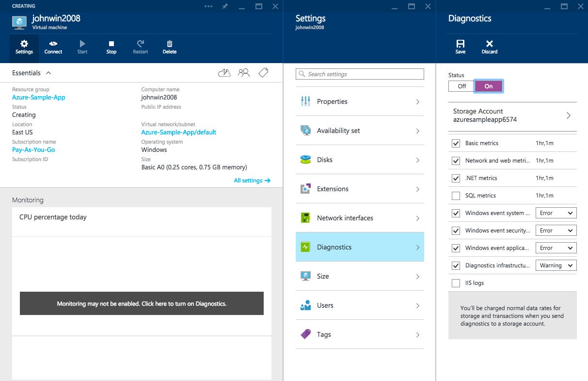Change Diagnostics infrastructure level from Warning
Screen dimensions: 588x381
pos(556,265)
